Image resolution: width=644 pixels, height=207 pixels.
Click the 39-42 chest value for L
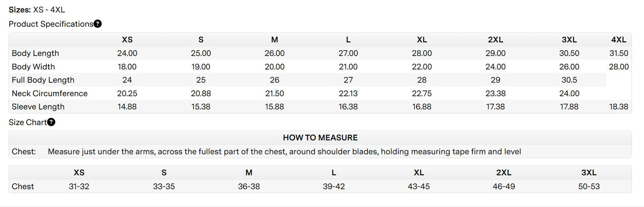click(334, 187)
